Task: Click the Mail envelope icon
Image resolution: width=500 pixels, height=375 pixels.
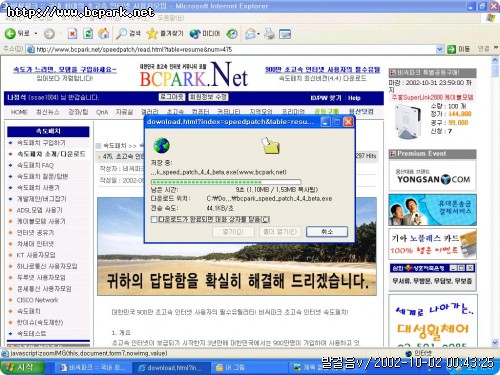Action: (250, 33)
